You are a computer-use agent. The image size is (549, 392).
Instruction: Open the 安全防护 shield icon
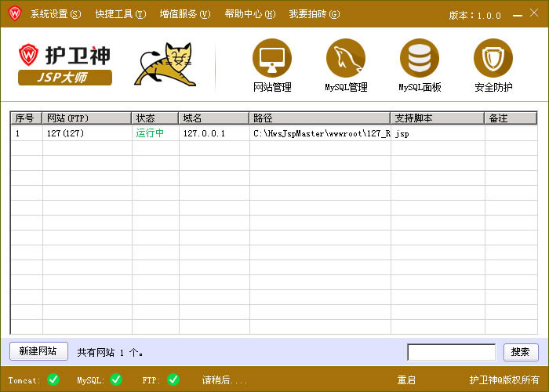tap(493, 58)
